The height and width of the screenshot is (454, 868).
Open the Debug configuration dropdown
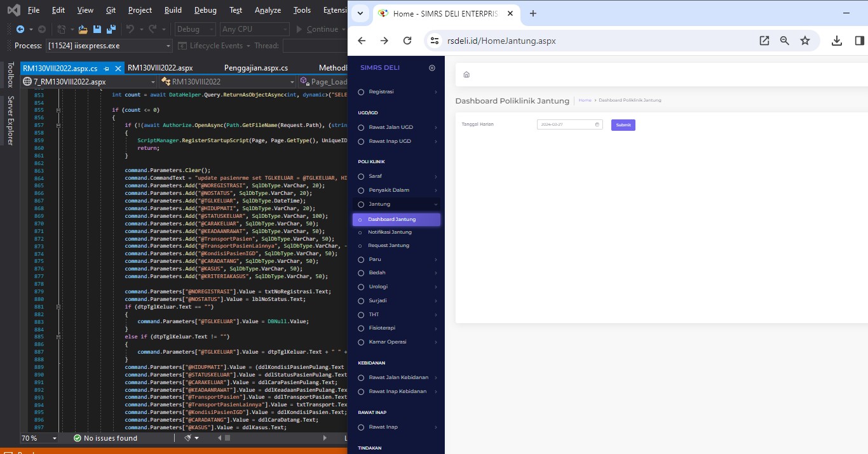point(195,29)
